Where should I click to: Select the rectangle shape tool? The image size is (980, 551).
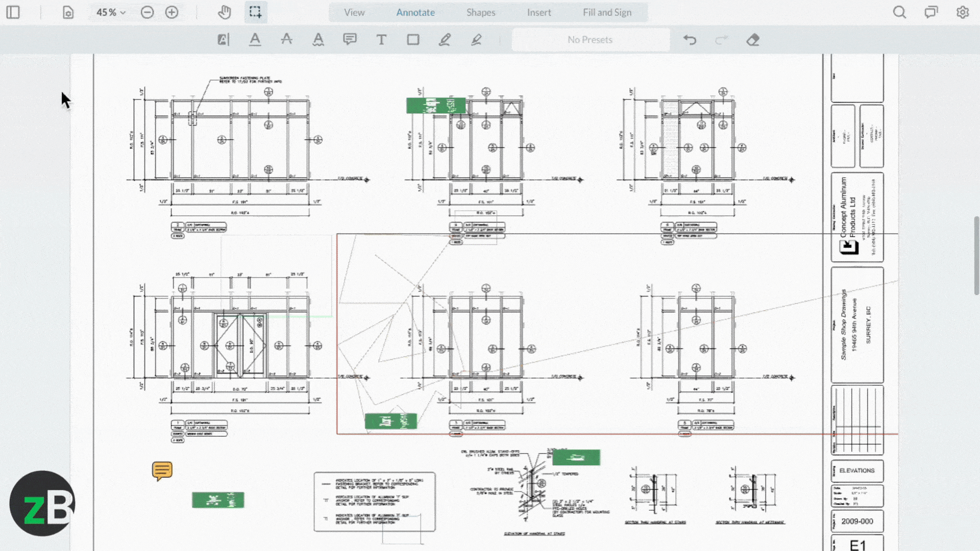(413, 39)
